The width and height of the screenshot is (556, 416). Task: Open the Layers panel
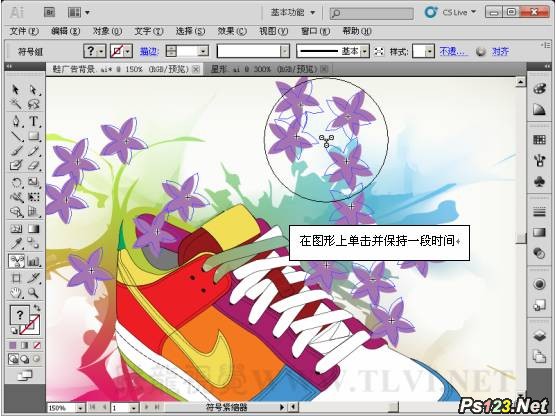(x=539, y=335)
